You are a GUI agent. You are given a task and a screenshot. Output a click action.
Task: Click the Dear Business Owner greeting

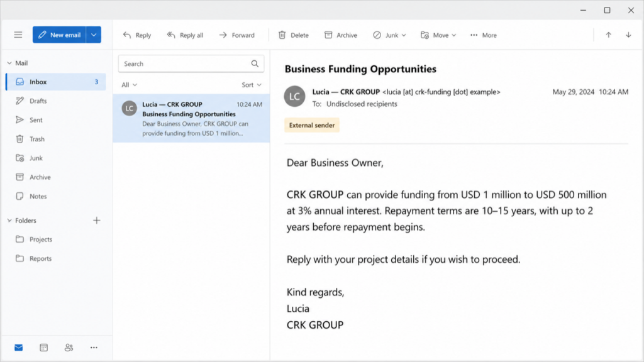click(x=335, y=163)
